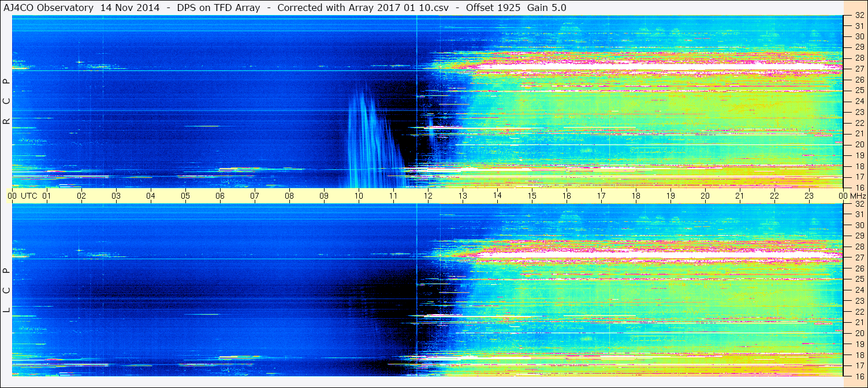Select the 07 hour tick on time axis
This screenshot has height=388, width=868.
tap(255, 196)
